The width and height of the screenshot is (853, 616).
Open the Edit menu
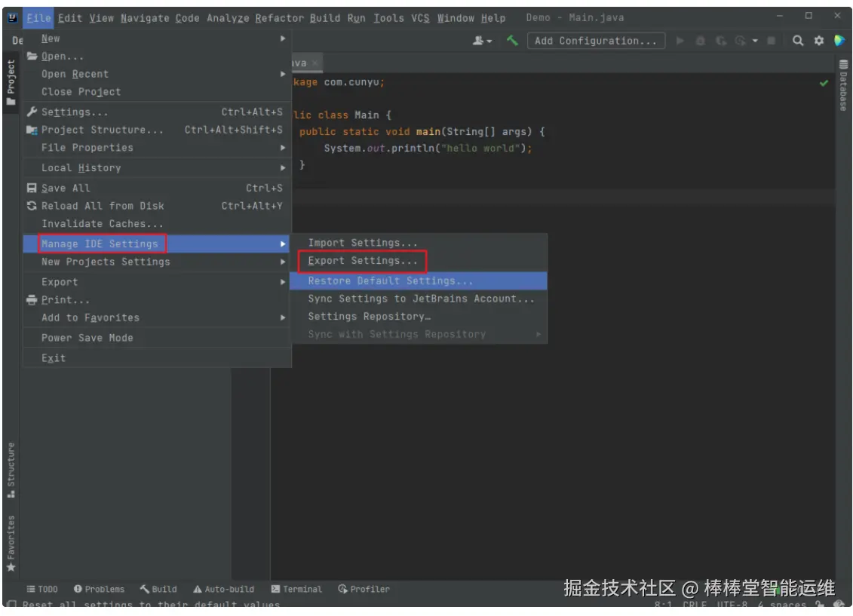point(69,18)
